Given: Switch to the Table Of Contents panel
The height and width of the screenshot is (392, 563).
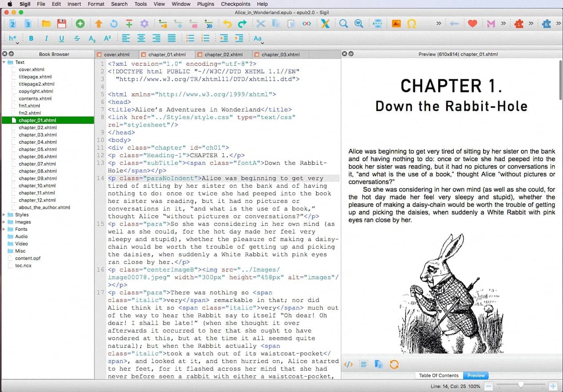Looking at the screenshot, I should pyautogui.click(x=439, y=376).
